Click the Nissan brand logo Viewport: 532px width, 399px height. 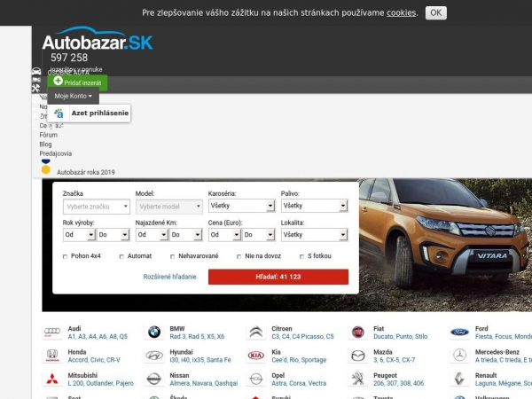[x=154, y=379]
